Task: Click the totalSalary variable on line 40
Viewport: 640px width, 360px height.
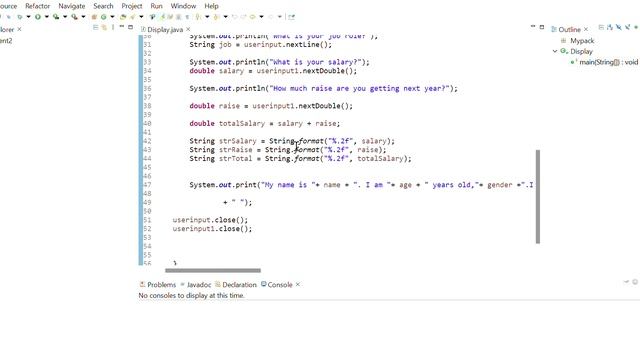Action: (x=242, y=123)
